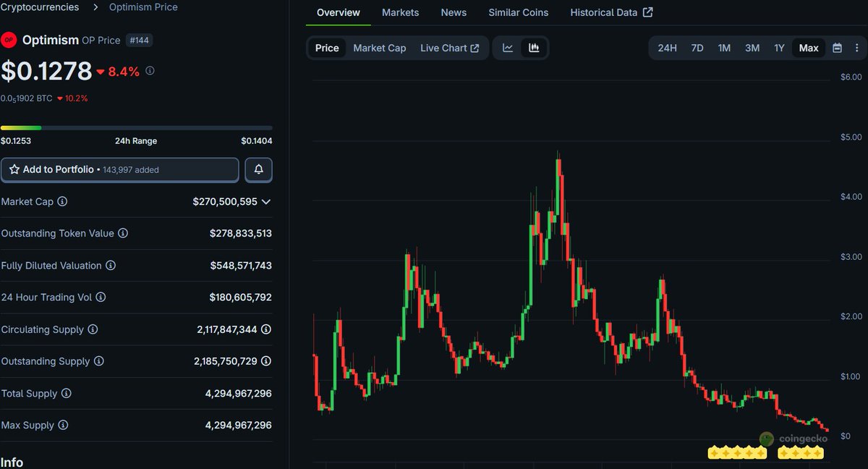Viewport: 868px width, 469px height.
Task: Click the Info section heading
Action: click(x=12, y=462)
